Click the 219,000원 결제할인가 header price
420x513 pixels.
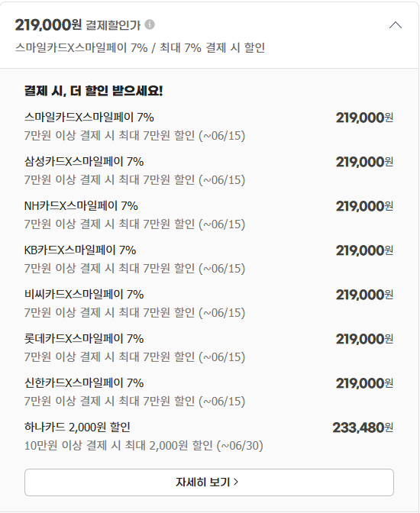tap(48, 25)
